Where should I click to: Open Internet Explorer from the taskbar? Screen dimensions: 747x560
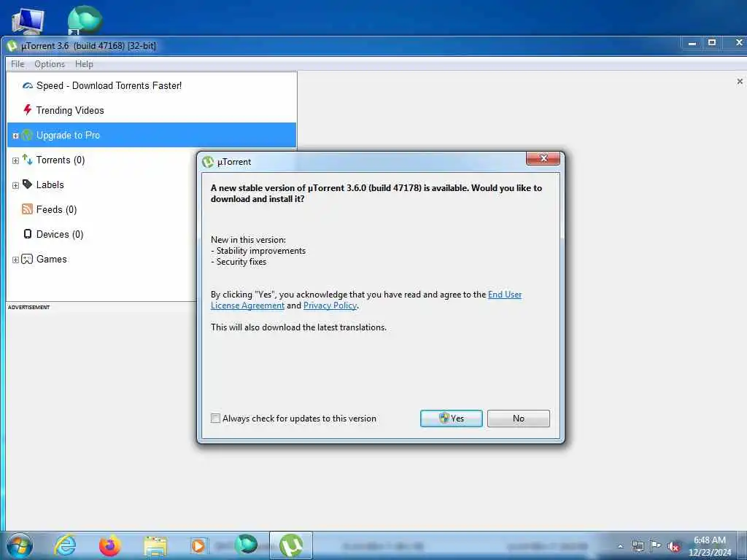tap(65, 545)
